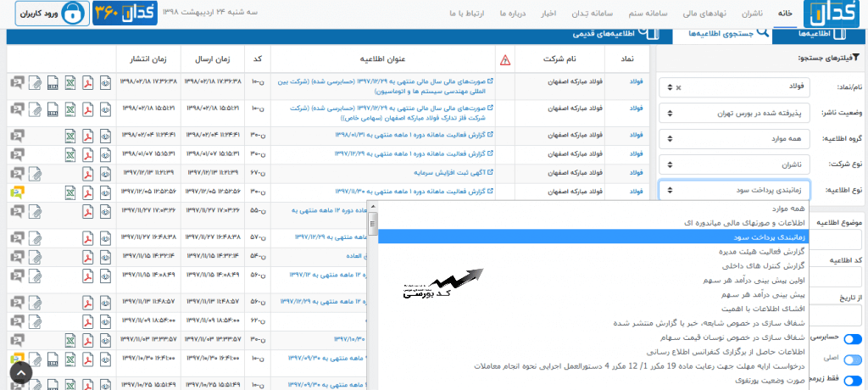Open PDF of announcement sent 1398/02/18 17:36:38
The image size is (868, 390).
click(x=87, y=82)
